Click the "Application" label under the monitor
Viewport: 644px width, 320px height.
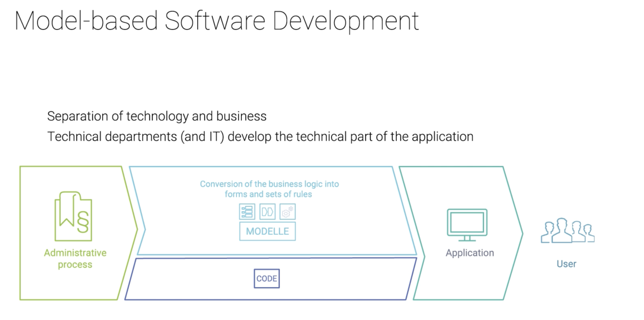point(470,253)
